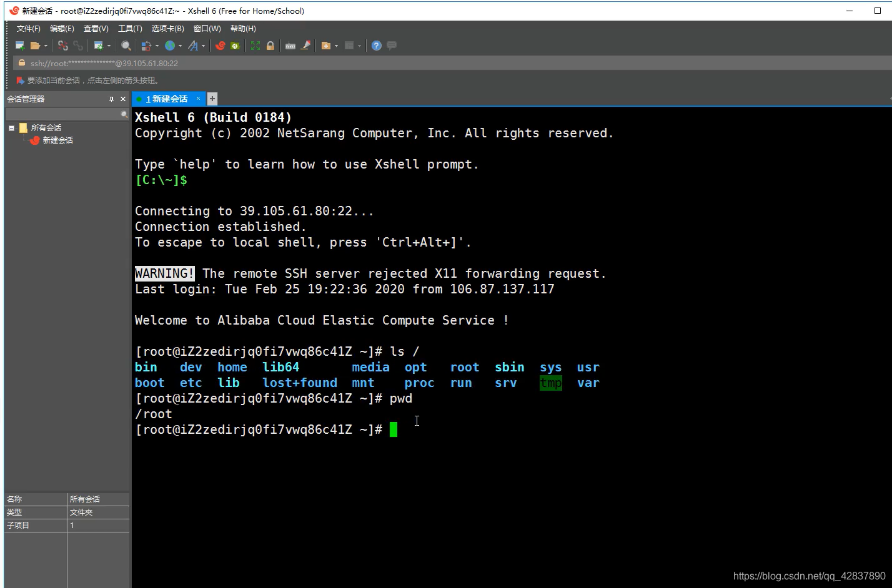Viewport: 892px width, 588px height.
Task: Click the session manager search field
Action: click(x=62, y=114)
